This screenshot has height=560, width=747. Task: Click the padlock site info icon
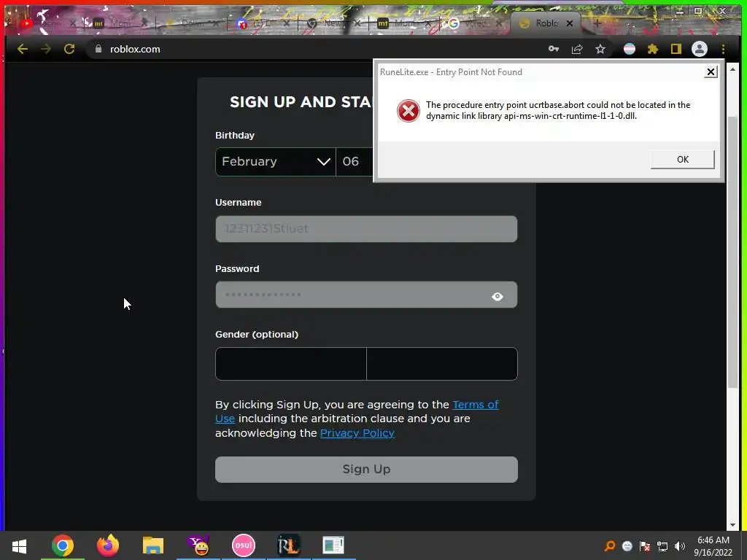[98, 49]
